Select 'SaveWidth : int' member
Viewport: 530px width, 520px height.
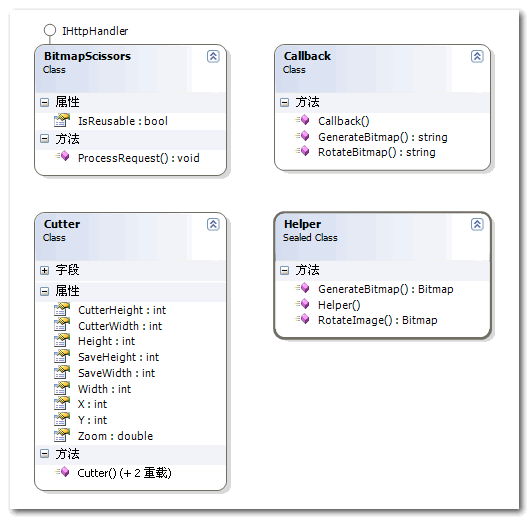coord(116,373)
